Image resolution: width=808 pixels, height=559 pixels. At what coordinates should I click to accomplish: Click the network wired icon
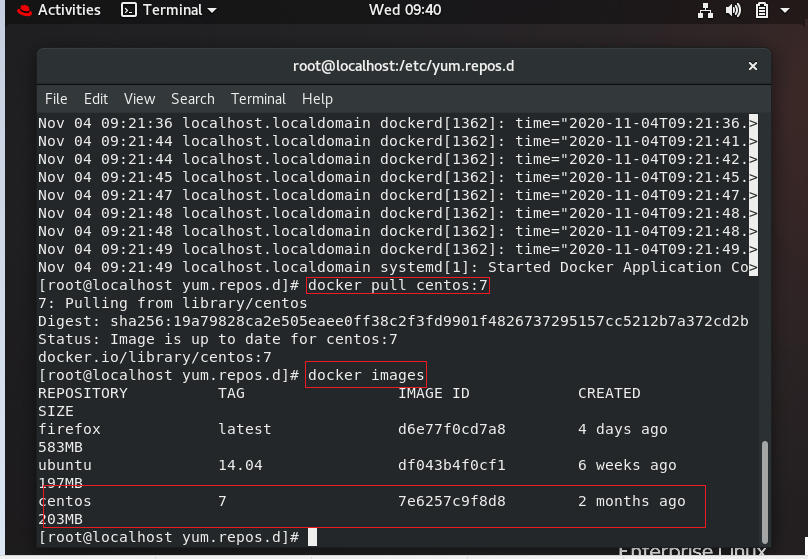pos(705,10)
